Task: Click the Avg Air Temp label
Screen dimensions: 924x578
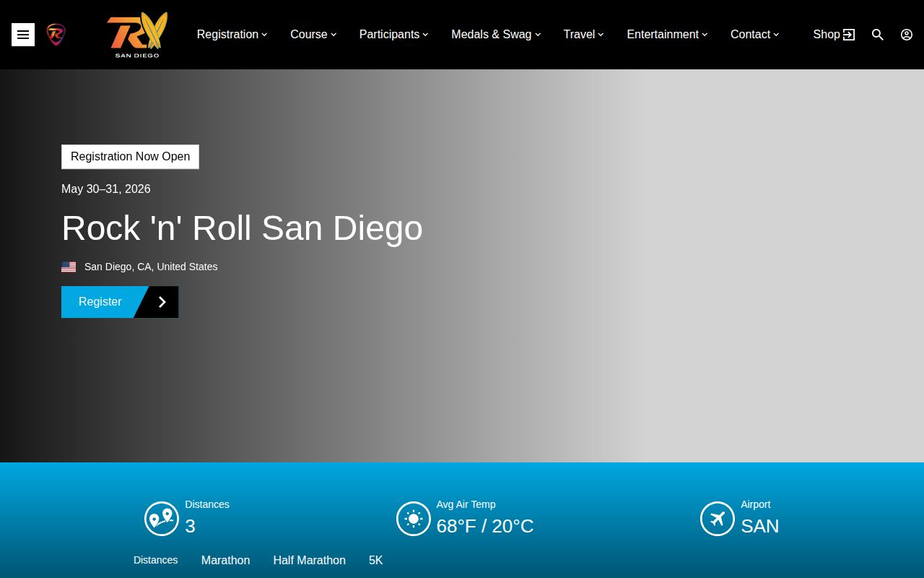Action: point(466,505)
